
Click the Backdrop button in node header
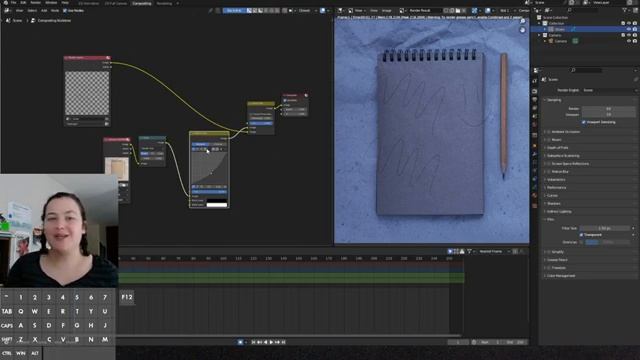coord(234,11)
